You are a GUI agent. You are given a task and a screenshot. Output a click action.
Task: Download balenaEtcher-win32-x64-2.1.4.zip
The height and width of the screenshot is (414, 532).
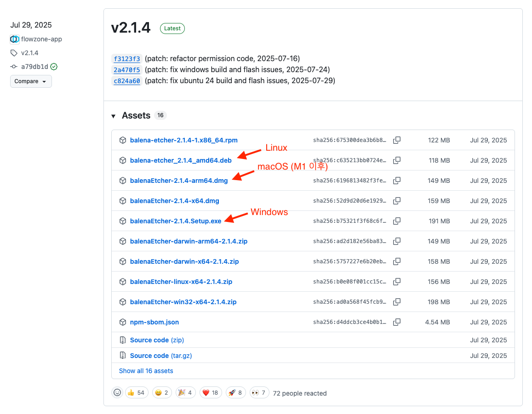point(183,302)
